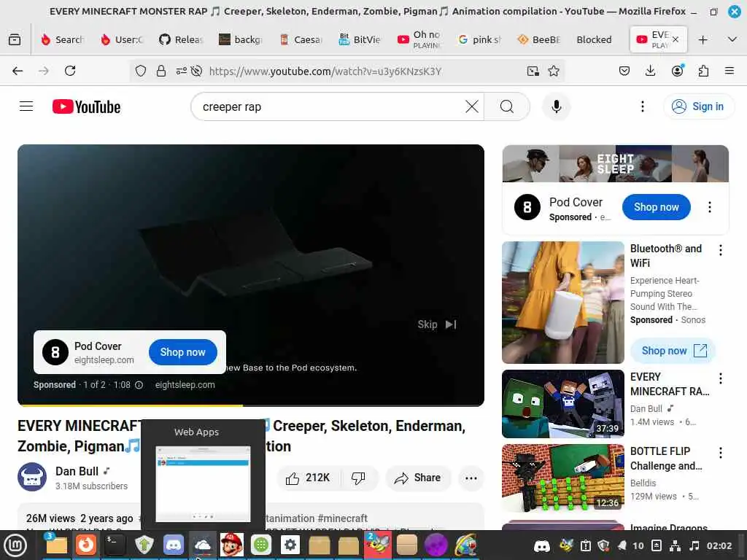Open Firefox account icon
Image resolution: width=747 pixels, height=560 pixels.
pyautogui.click(x=677, y=71)
